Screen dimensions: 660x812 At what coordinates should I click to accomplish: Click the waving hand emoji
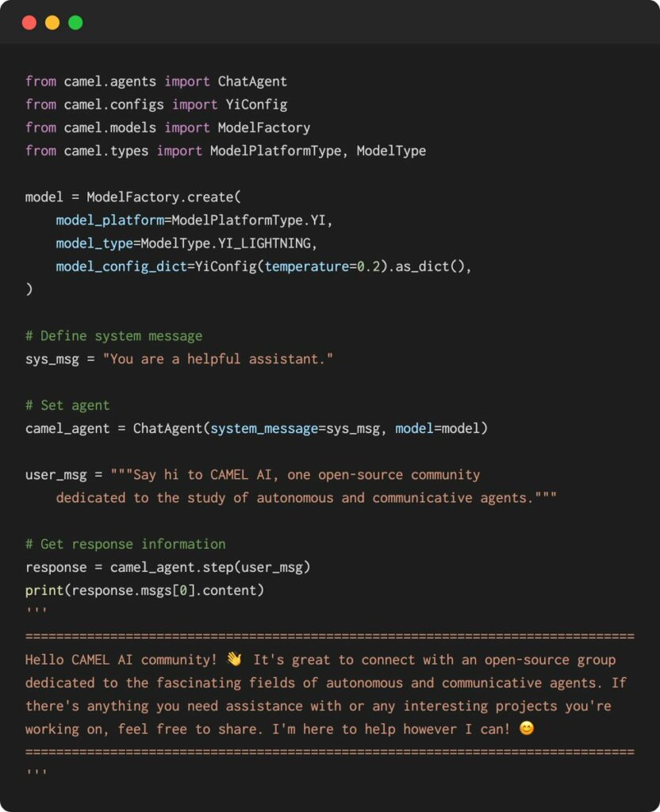[233, 660]
